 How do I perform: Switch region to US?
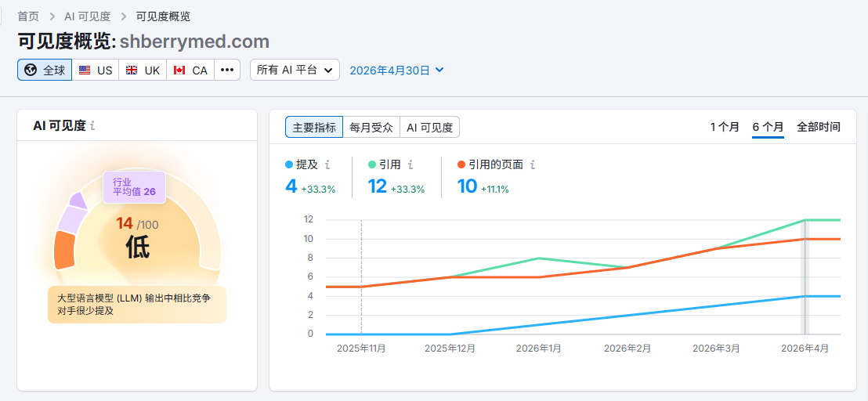96,70
